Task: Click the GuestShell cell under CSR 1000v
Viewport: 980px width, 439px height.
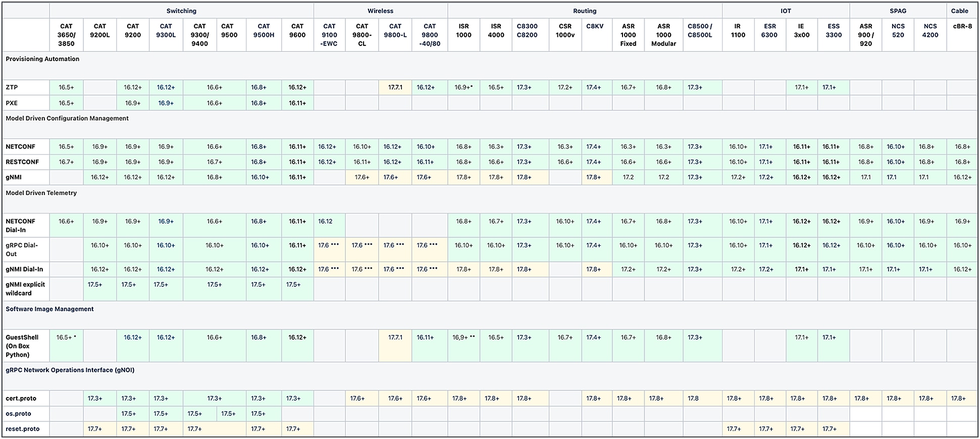Action: pos(565,346)
